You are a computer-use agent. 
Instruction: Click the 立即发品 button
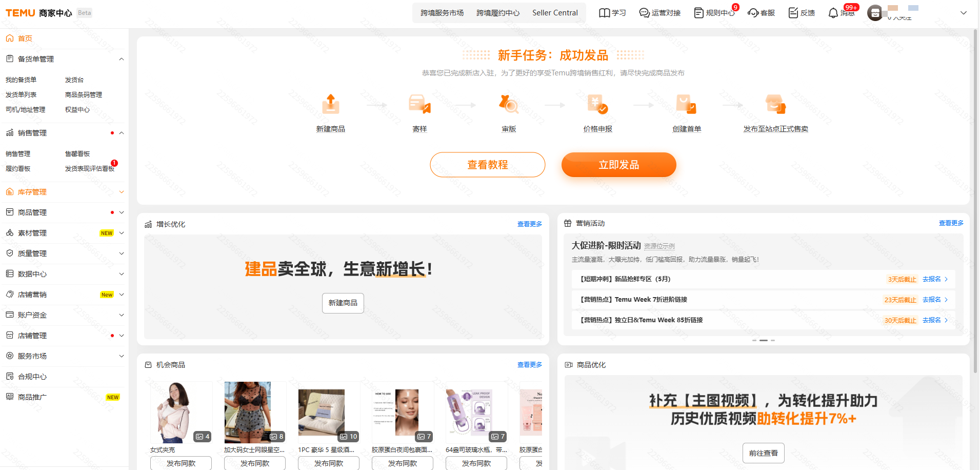pyautogui.click(x=619, y=165)
